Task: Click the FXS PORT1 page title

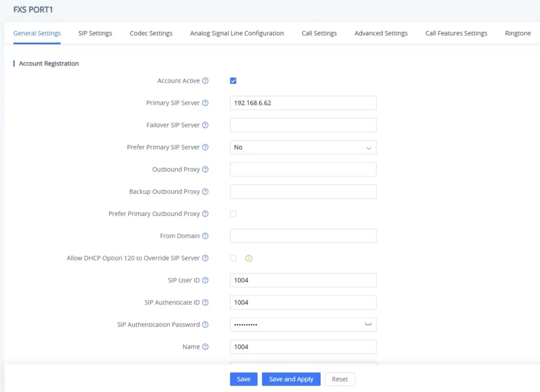Action: [x=33, y=9]
